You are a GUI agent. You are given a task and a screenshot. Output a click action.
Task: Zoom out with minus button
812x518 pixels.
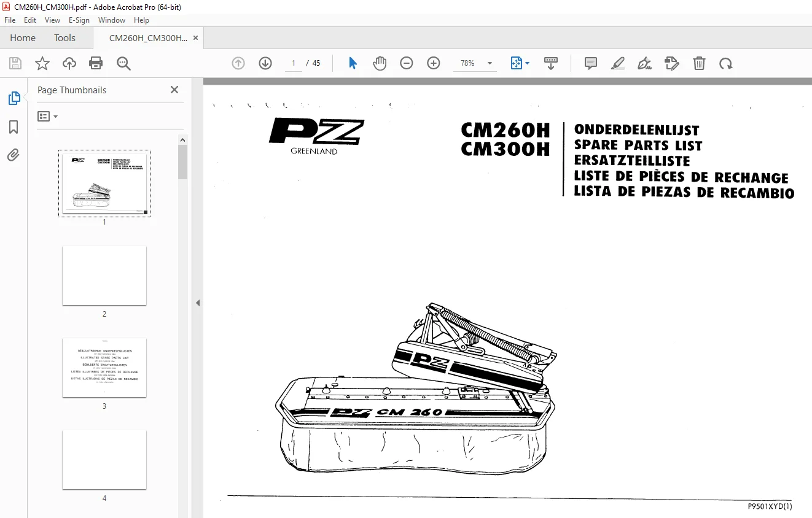[407, 63]
